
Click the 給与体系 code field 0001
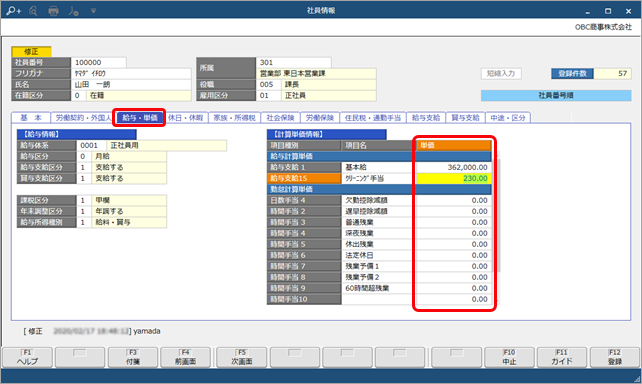91,145
